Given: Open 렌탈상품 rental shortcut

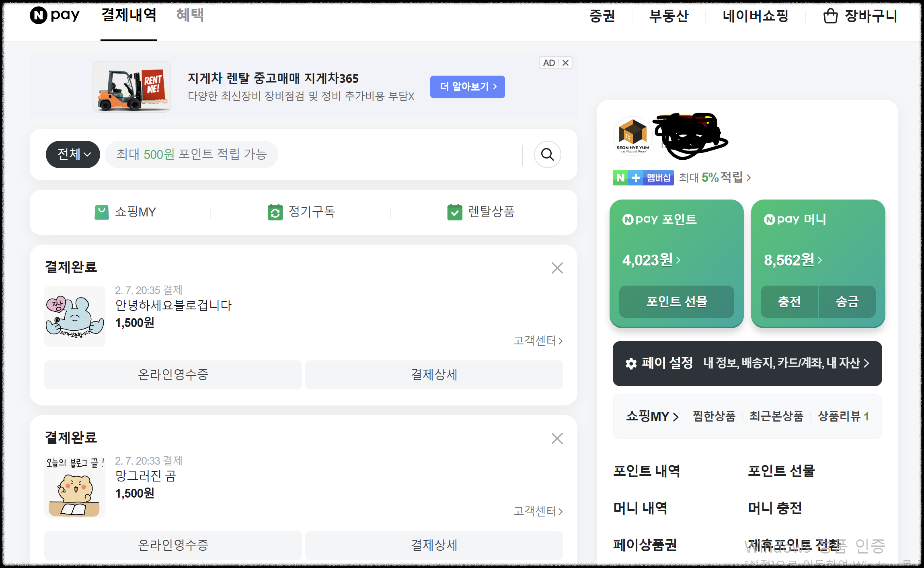Looking at the screenshot, I should pyautogui.click(x=481, y=212).
